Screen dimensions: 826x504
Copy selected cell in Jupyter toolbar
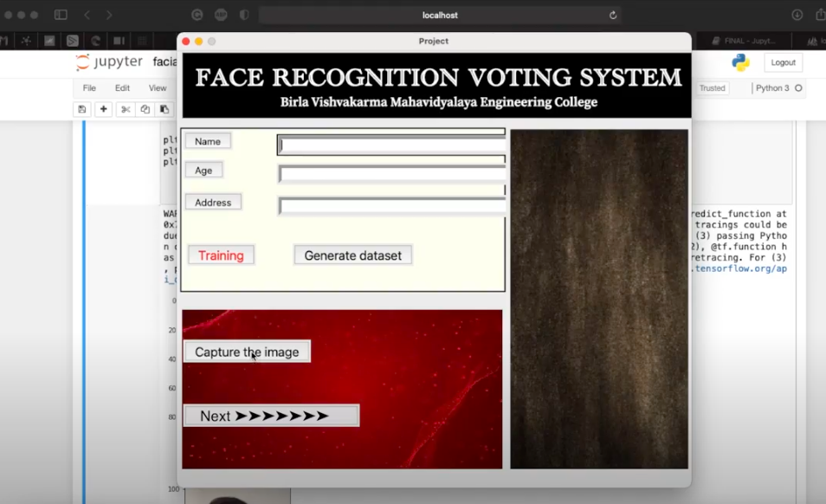click(x=145, y=109)
